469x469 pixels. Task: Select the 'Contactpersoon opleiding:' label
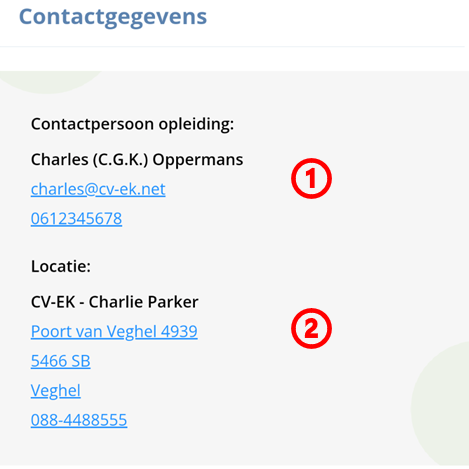tap(132, 124)
